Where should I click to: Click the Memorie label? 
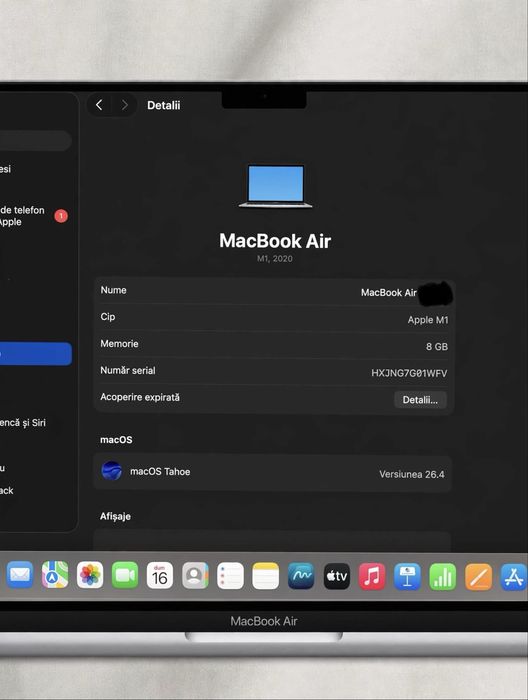pyautogui.click(x=119, y=343)
